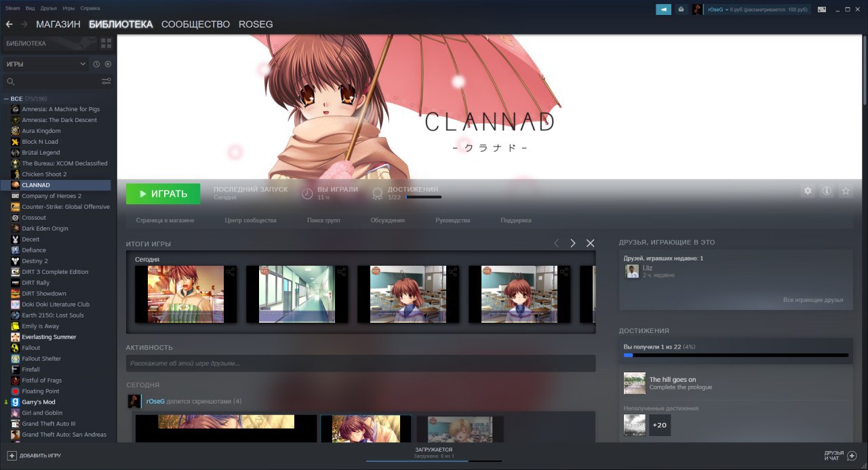Open the first summary screenshot thumbnail
Viewport: 868px width, 470px height.
[x=186, y=294]
